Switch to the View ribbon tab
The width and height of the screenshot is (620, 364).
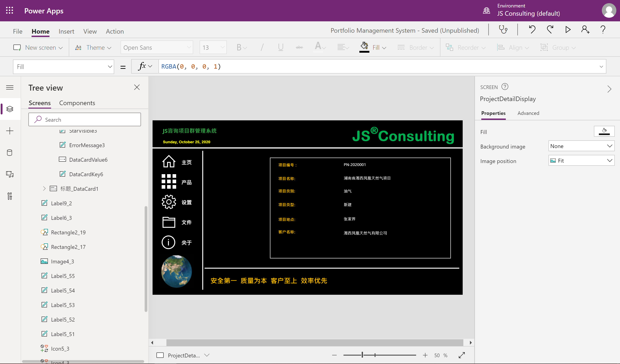pyautogui.click(x=90, y=32)
